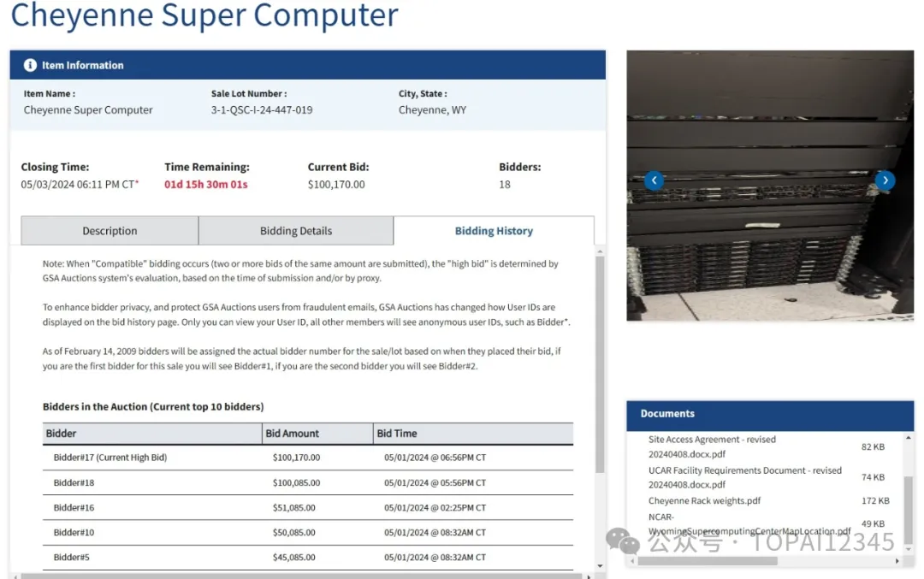The height and width of the screenshot is (579, 924).
Task: Select the Bidder#16 row
Action: click(x=308, y=507)
